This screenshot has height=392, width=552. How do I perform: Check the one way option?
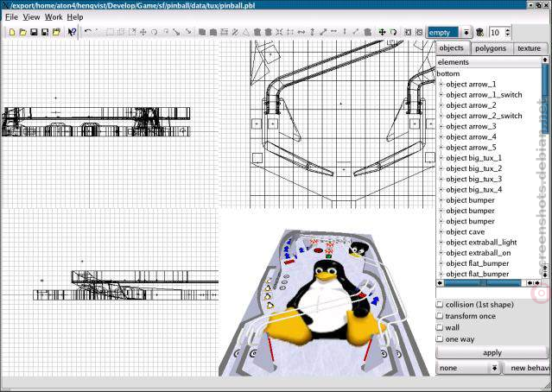coord(440,338)
